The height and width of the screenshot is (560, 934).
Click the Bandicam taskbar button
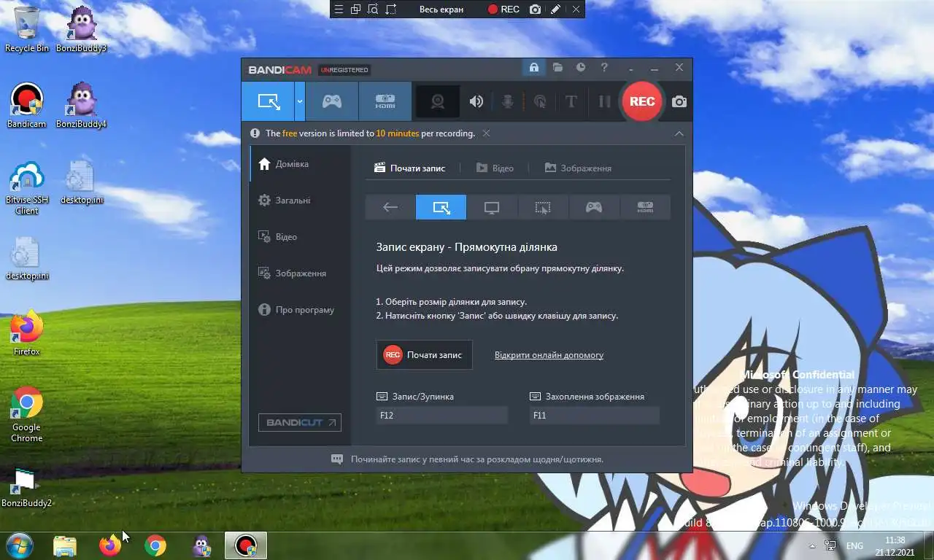246,545
